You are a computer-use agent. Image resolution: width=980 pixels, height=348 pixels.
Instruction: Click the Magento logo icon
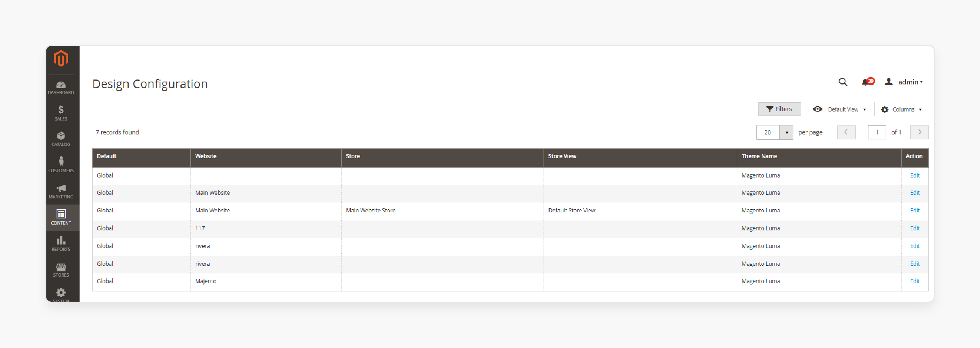click(61, 58)
